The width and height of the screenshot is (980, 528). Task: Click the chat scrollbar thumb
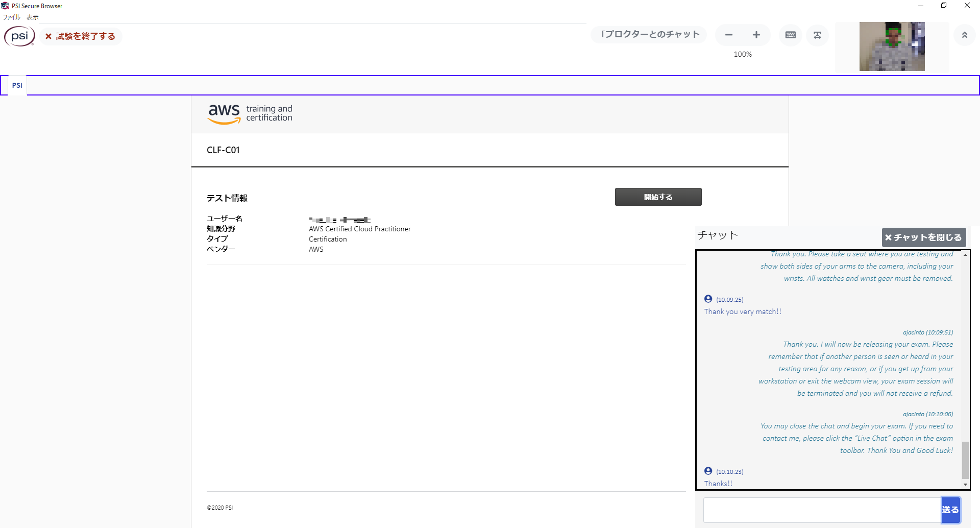(x=965, y=460)
